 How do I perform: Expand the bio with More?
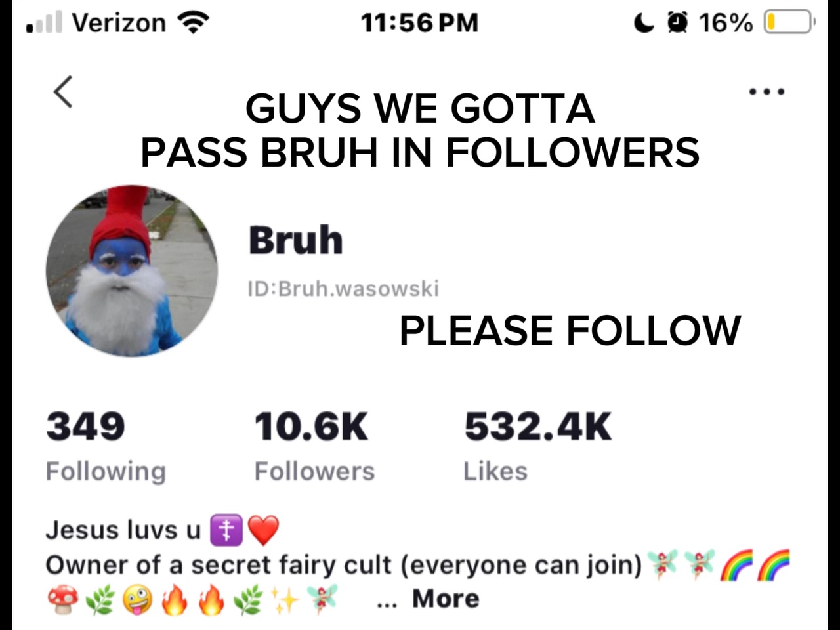446,598
